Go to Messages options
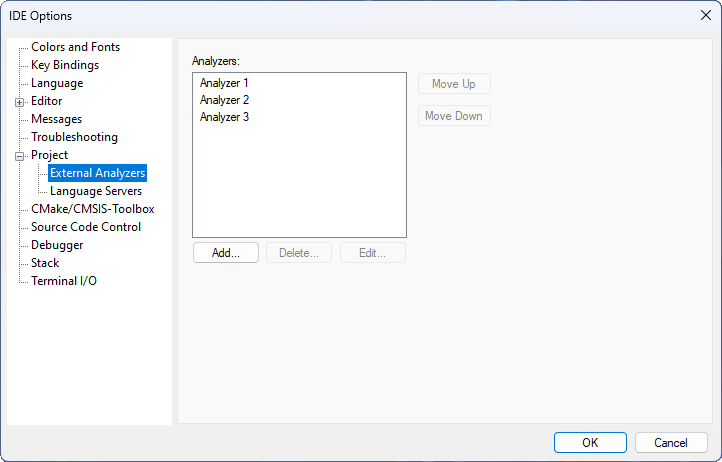The width and height of the screenshot is (722, 462). coord(56,119)
